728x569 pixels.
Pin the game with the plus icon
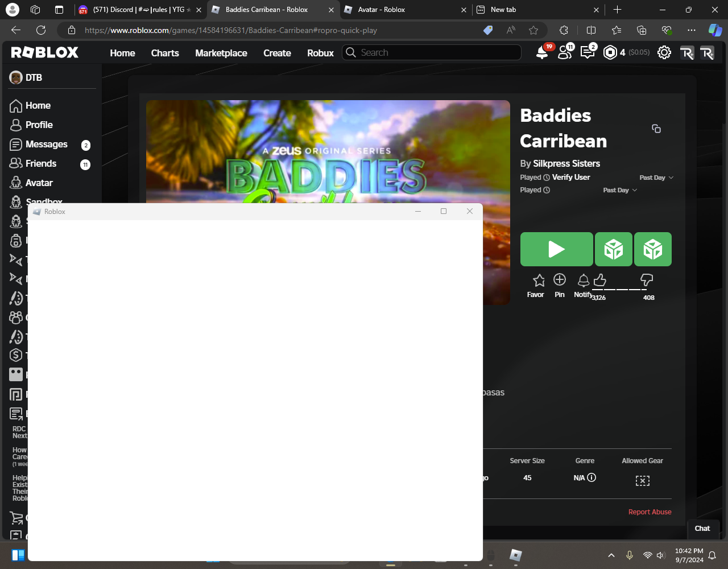[x=560, y=279]
